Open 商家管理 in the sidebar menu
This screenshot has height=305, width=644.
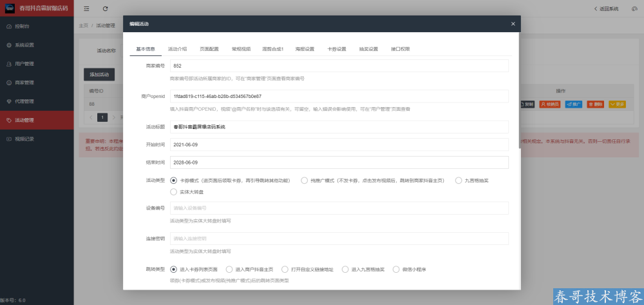click(x=37, y=83)
